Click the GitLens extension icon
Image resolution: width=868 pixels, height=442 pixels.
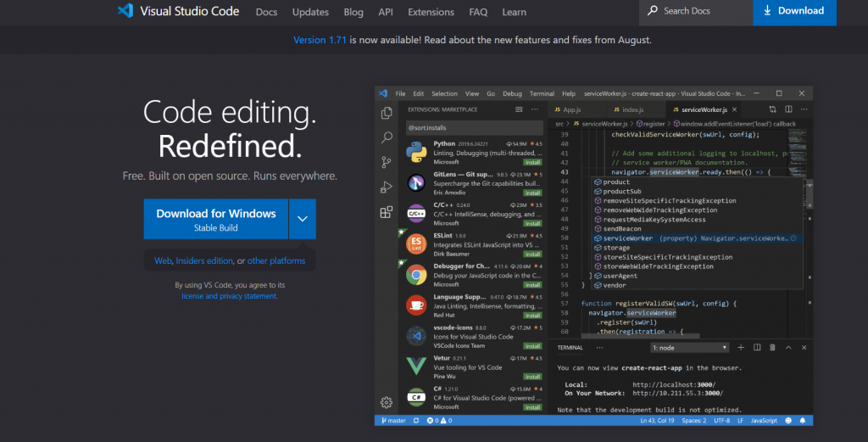click(x=416, y=182)
